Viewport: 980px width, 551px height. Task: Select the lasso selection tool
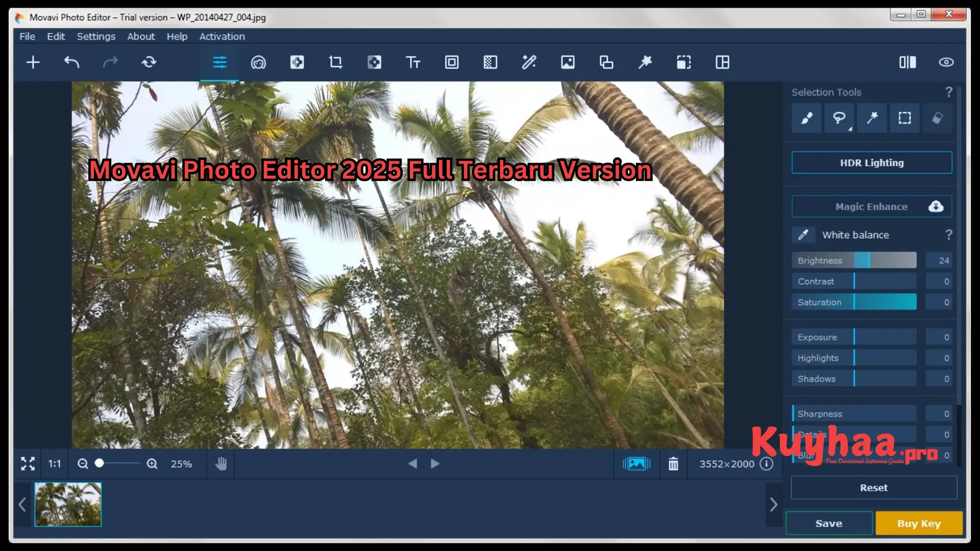(x=839, y=118)
